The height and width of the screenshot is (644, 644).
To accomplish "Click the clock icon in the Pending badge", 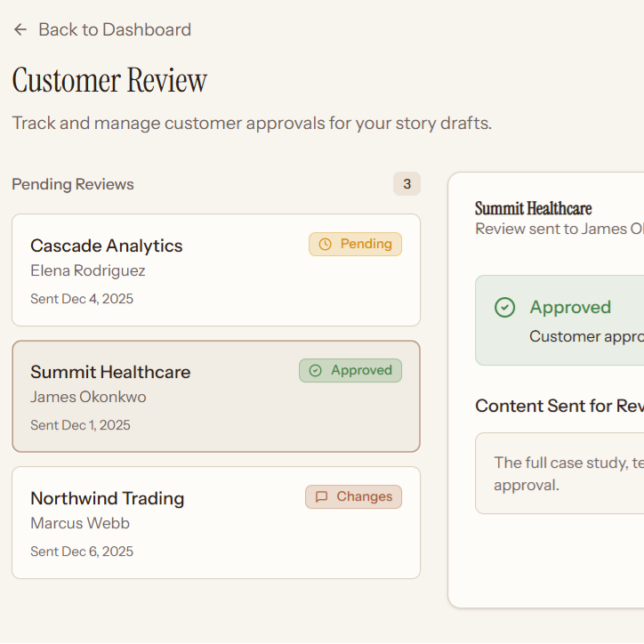I will click(325, 244).
